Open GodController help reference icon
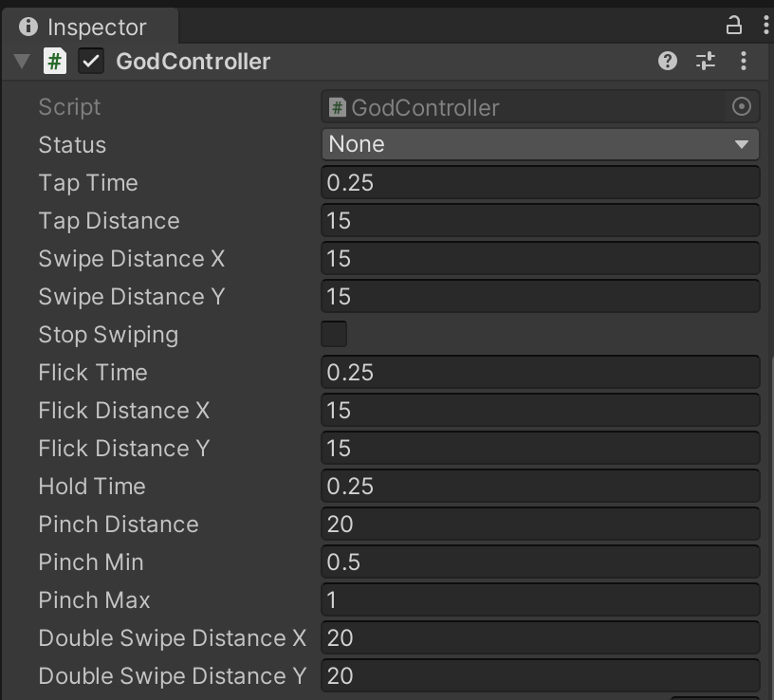Viewport: 774px width, 700px height. [x=668, y=62]
